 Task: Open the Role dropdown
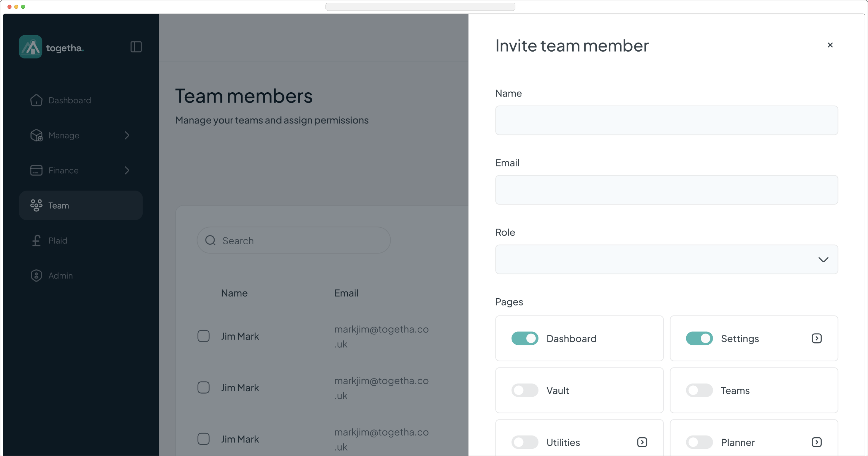pos(666,259)
